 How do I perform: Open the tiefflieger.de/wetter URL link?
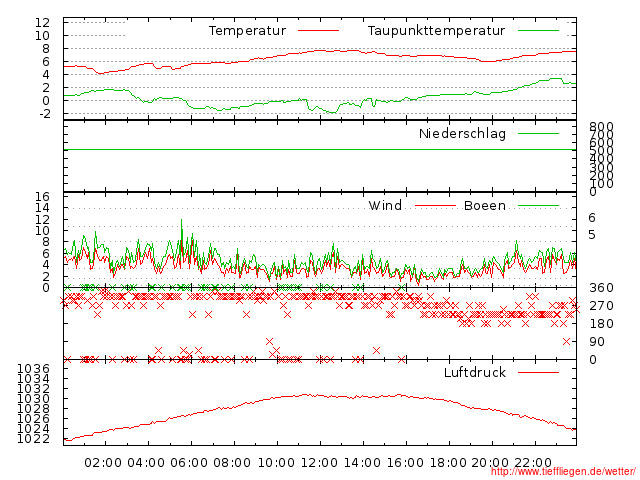[x=562, y=472]
